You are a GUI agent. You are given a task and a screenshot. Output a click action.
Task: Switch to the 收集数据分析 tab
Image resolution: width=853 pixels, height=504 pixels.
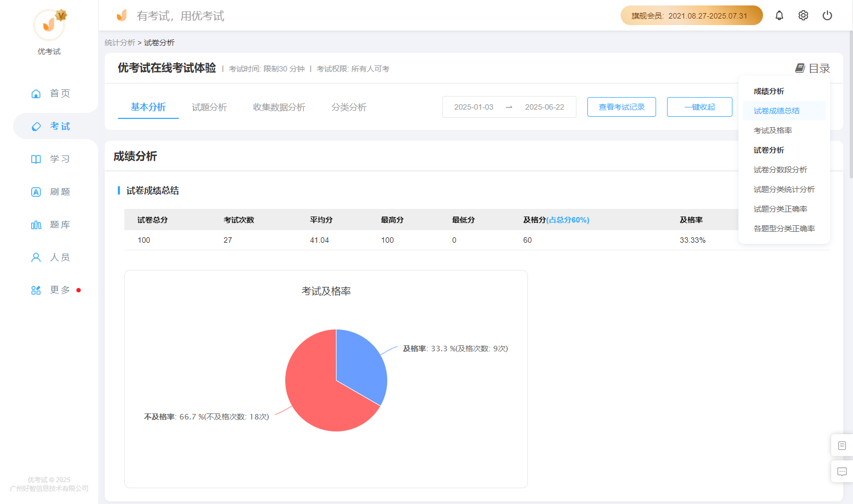click(279, 107)
